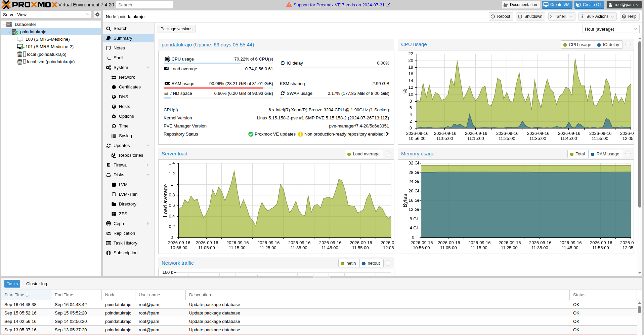The image size is (644, 335).
Task: Click the Ceph icon in sidebar
Action: click(109, 224)
